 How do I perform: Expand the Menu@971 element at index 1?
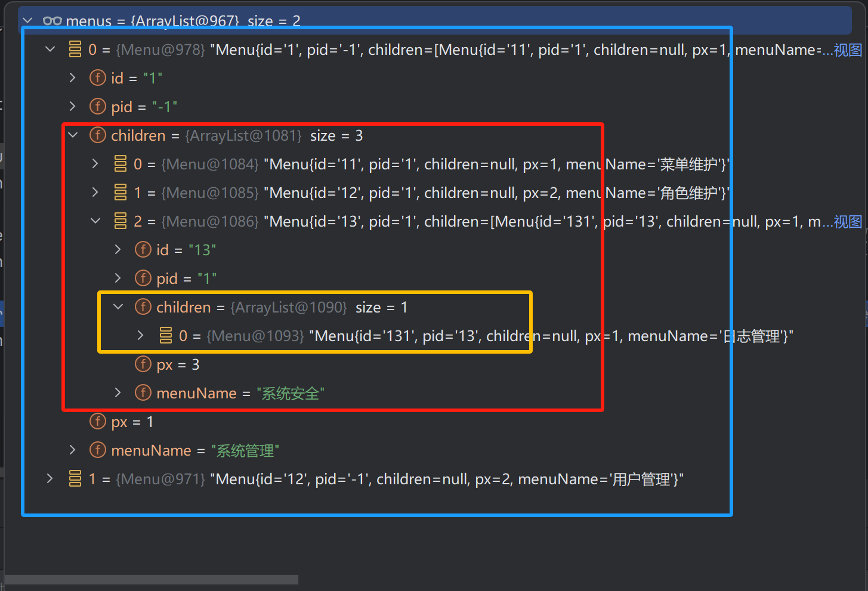[50, 479]
